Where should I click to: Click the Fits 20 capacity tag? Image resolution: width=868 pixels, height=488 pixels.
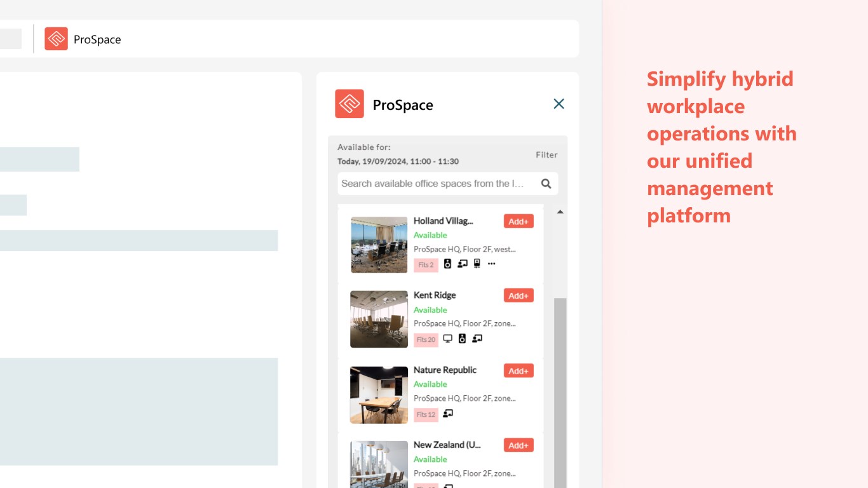click(426, 340)
